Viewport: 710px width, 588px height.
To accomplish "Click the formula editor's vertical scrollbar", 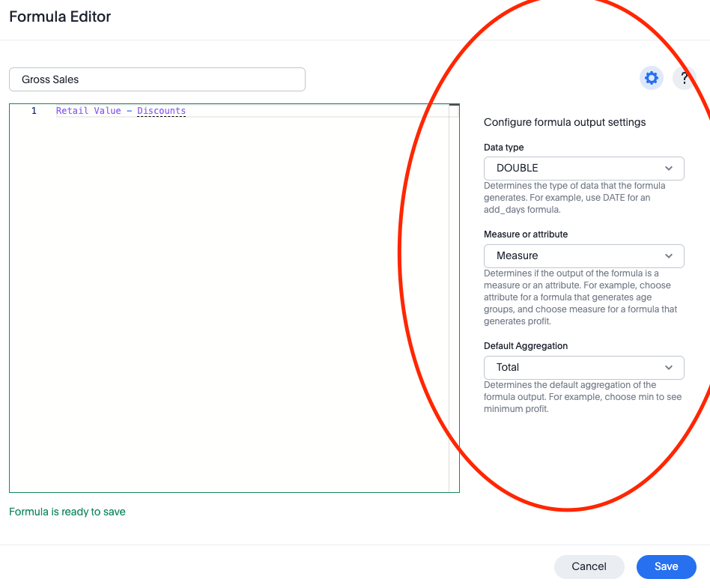I will (454, 297).
